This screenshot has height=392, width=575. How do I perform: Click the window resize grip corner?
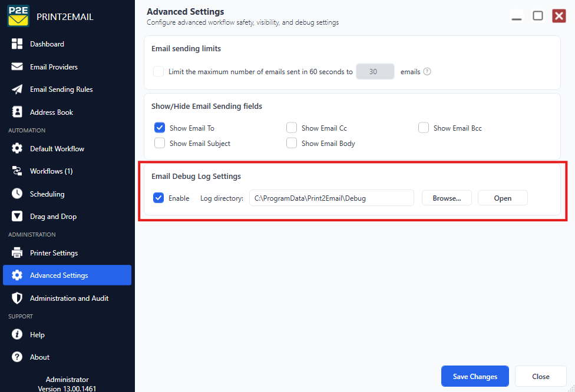(571, 388)
